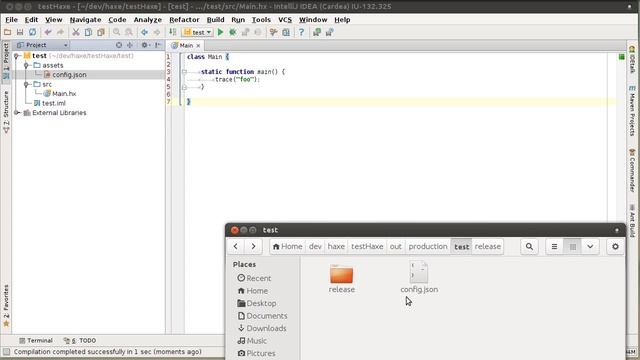Toggle the Maven Projects tool window stripe

(632, 111)
